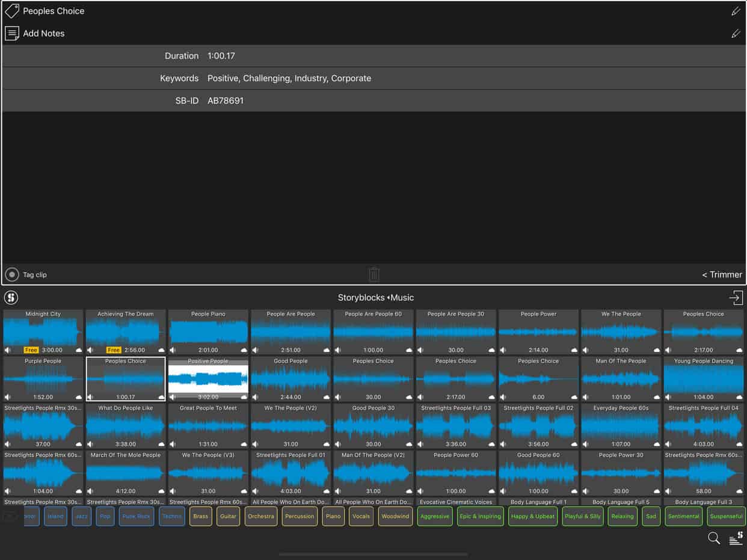
Task: Select the Suspenseful mood tag
Action: tap(726, 516)
